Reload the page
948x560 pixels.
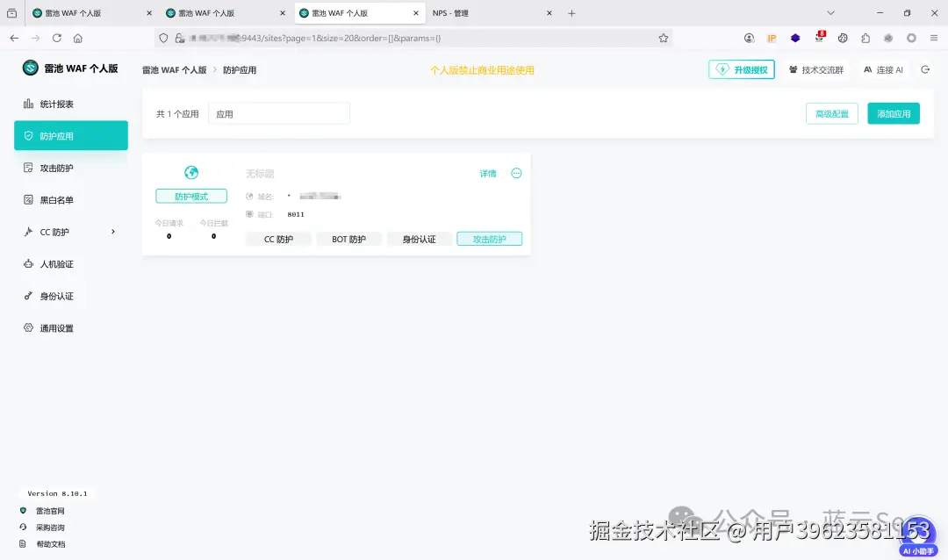coord(57,38)
